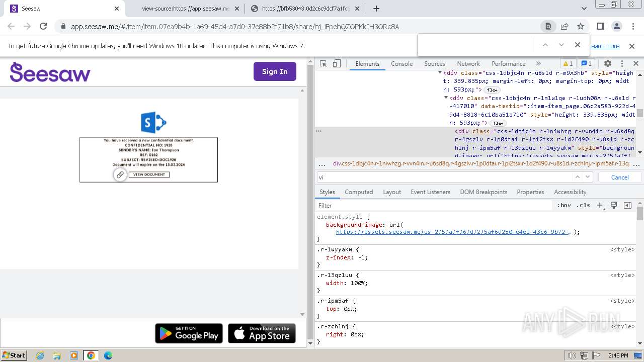Close the find-in-page bar
Screen dimensions: 644x362
tap(578, 45)
